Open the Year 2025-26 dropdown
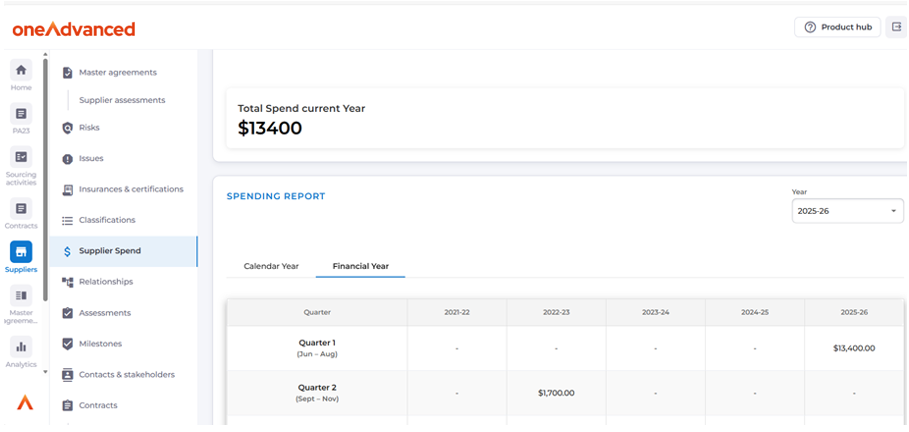 [x=847, y=211]
